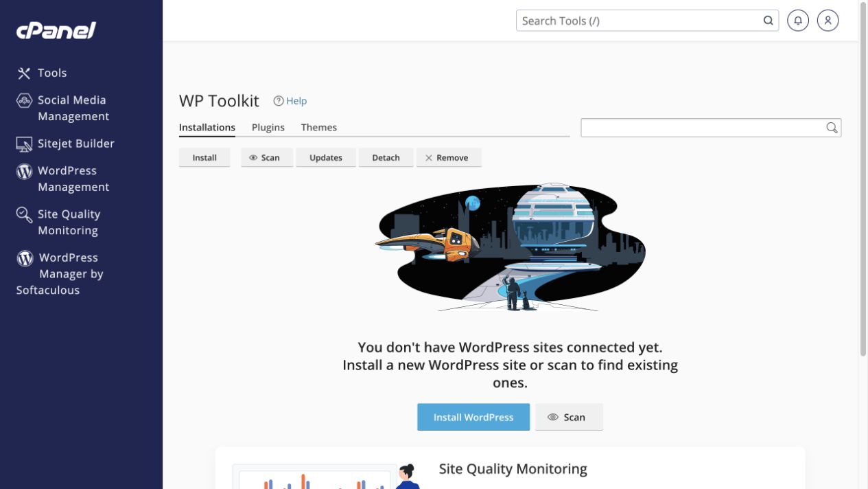This screenshot has height=489, width=868.
Task: Click Scan button beside Install WordPress
Action: tap(569, 417)
